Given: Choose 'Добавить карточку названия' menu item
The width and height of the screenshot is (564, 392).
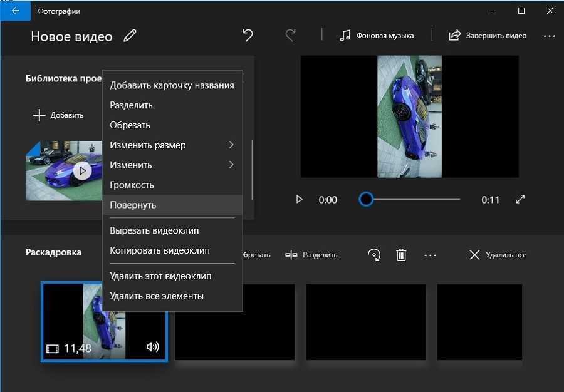Looking at the screenshot, I should click(x=172, y=85).
